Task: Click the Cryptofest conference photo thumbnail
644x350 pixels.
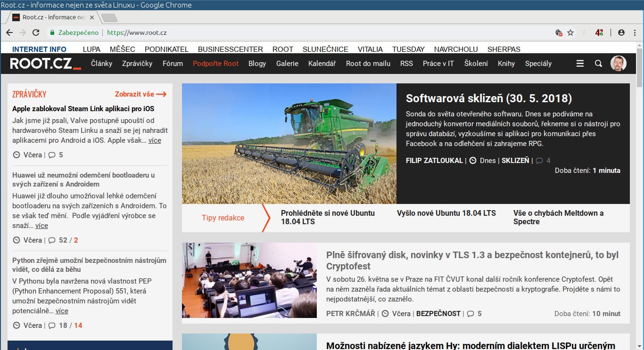Action: [249, 280]
